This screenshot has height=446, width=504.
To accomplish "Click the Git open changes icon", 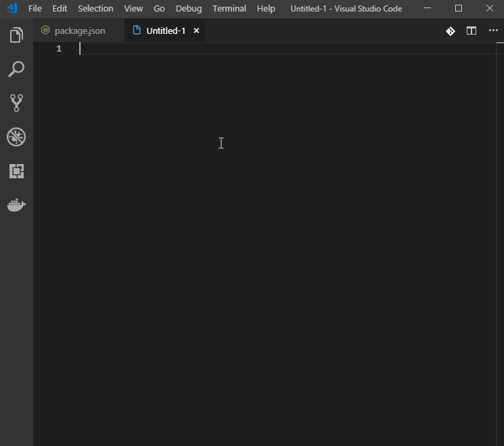I will 450,31.
